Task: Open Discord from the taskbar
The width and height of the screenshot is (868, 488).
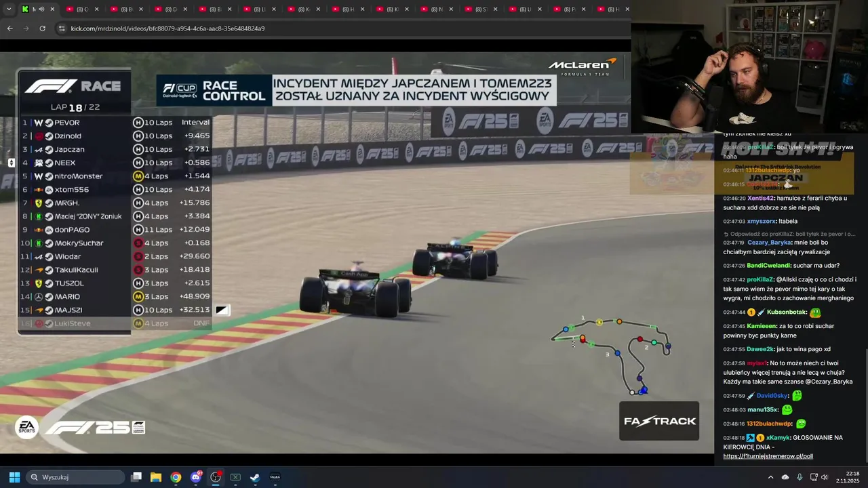Action: pyautogui.click(x=196, y=477)
